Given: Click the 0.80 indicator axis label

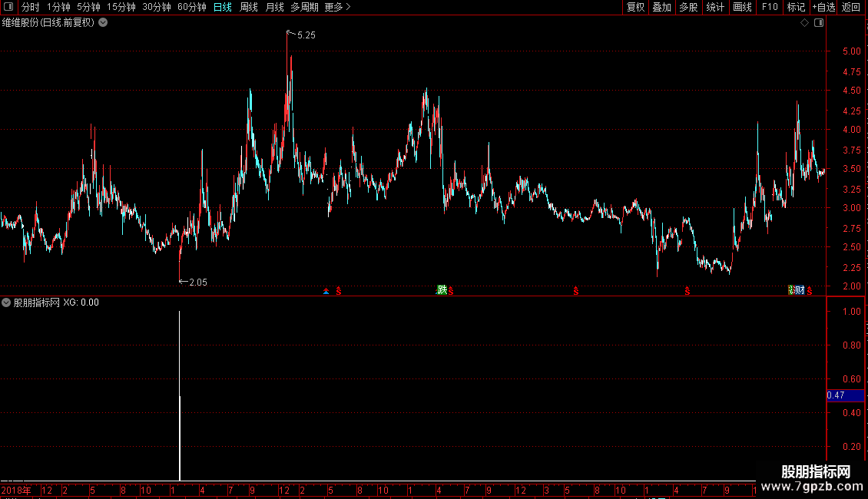Looking at the screenshot, I should point(851,345).
